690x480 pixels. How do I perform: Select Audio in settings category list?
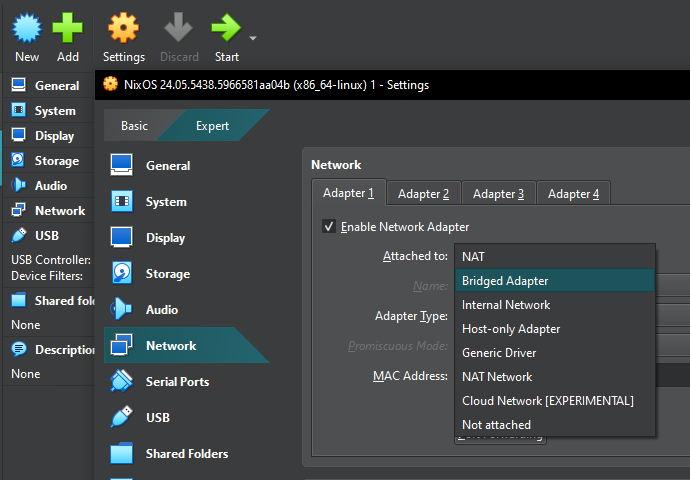187,310
